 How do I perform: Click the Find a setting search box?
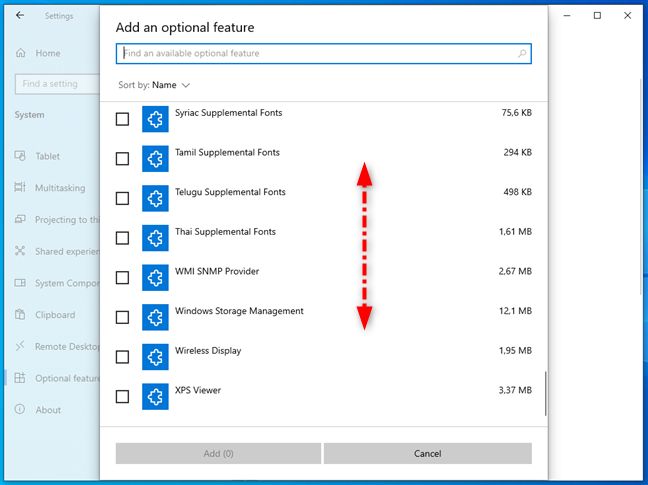(57, 84)
